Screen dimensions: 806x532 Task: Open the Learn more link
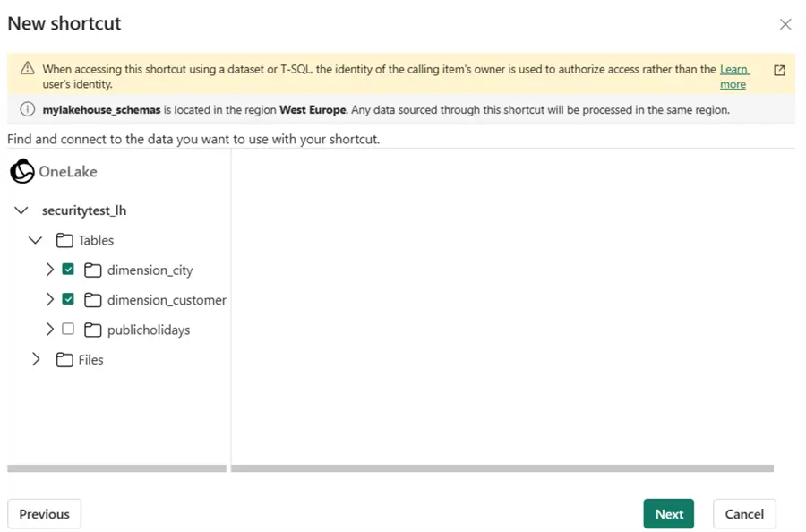pos(734,77)
